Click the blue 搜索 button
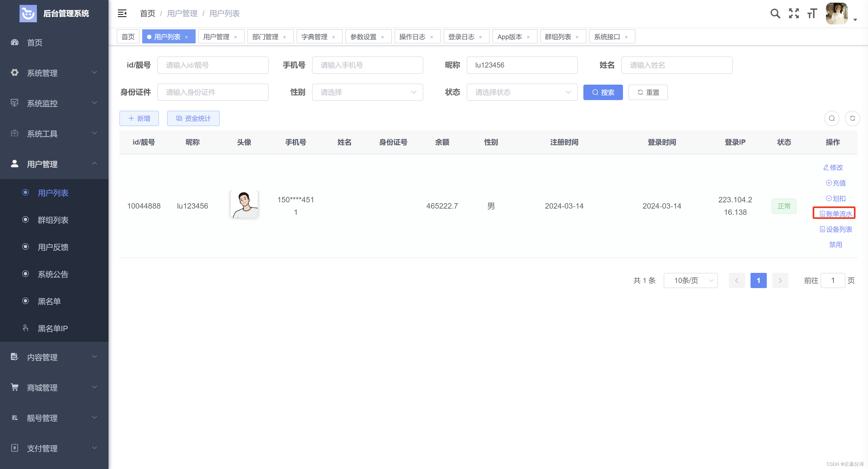The image size is (868, 469). [603, 92]
